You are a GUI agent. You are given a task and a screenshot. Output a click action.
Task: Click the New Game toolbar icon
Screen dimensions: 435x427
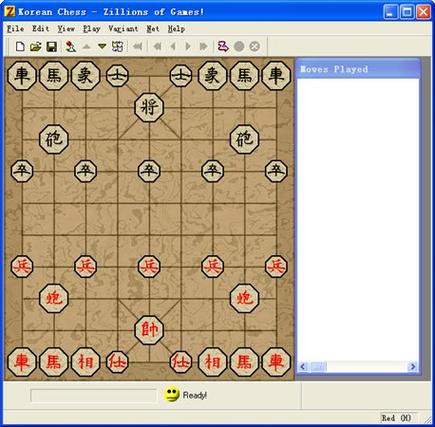[20, 47]
